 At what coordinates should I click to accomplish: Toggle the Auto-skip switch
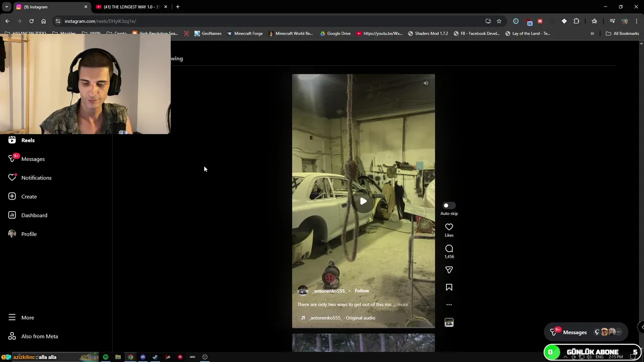coord(449,206)
